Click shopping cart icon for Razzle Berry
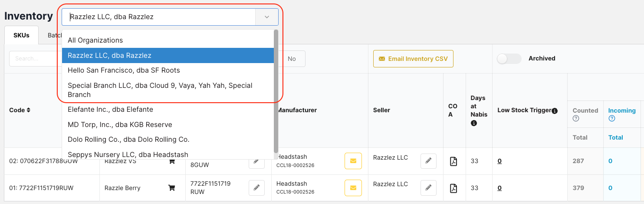 (171, 188)
